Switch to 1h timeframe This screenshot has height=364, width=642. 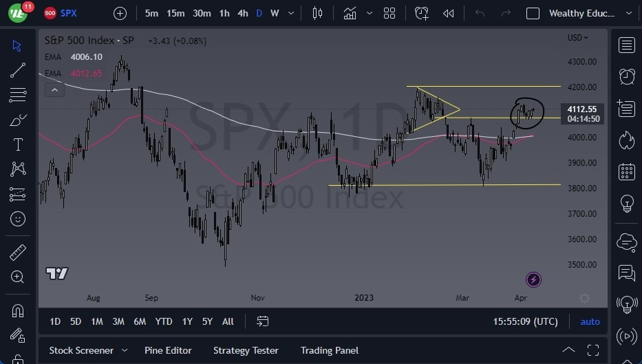[x=224, y=14]
